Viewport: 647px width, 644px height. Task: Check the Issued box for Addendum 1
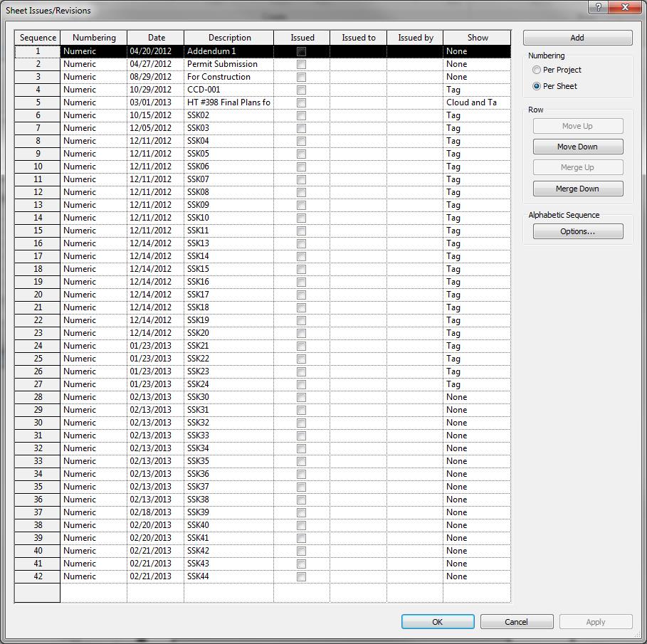(301, 51)
